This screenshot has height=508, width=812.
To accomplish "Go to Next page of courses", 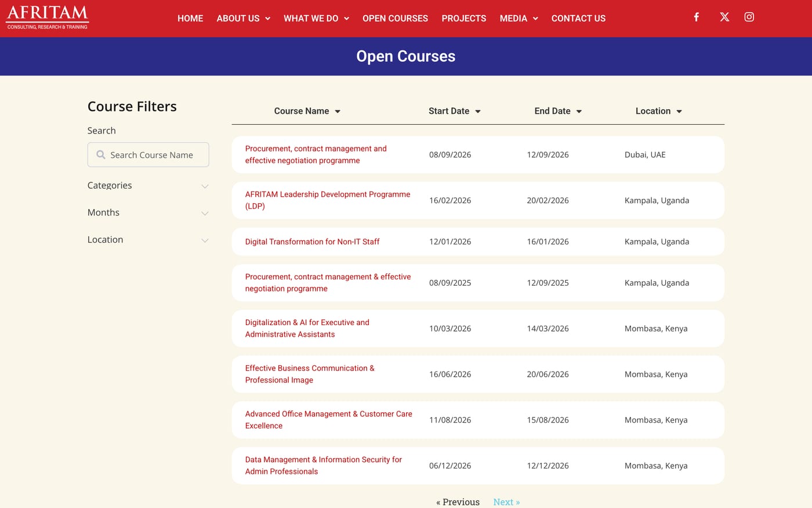I will (506, 502).
